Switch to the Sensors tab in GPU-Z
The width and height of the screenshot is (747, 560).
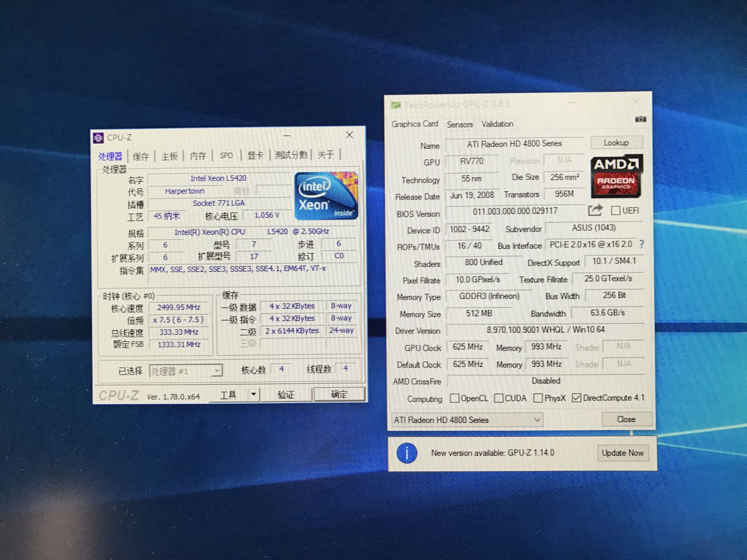[x=460, y=124]
